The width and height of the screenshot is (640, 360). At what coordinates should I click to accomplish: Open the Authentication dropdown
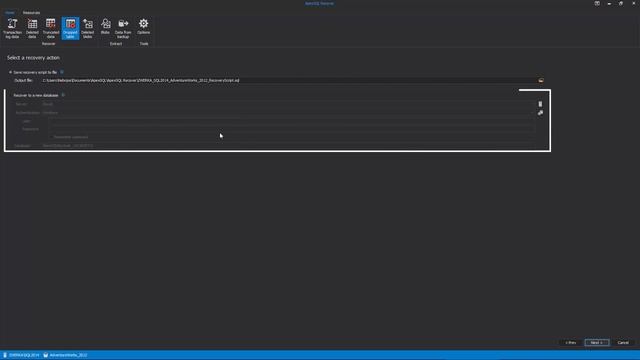288,113
